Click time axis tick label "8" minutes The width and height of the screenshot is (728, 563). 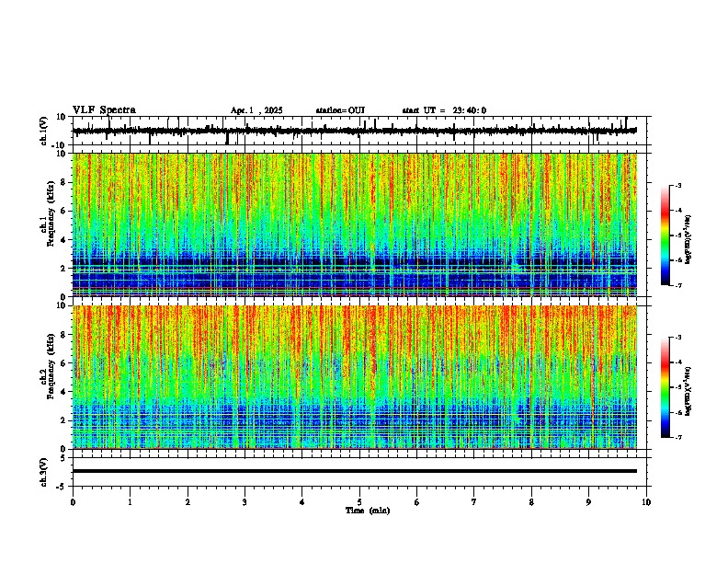[x=531, y=502]
